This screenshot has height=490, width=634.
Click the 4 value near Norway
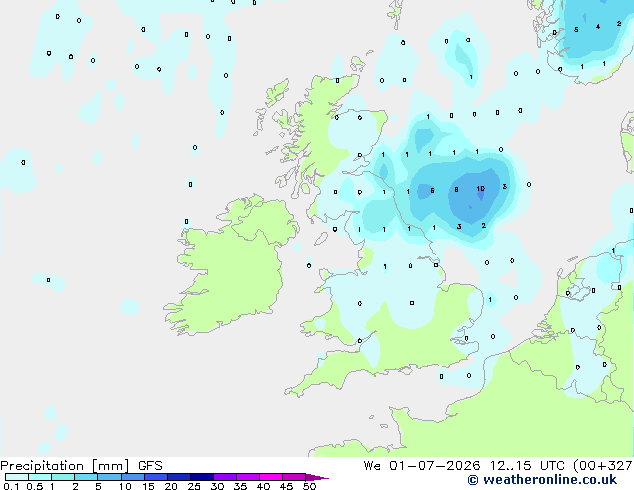[598, 27]
